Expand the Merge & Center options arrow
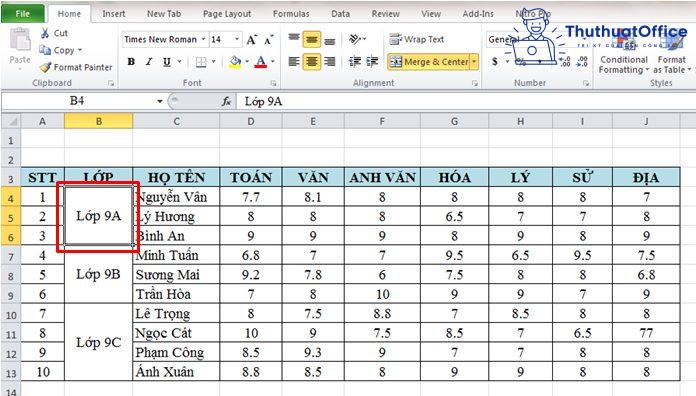696x396 pixels. (x=475, y=62)
